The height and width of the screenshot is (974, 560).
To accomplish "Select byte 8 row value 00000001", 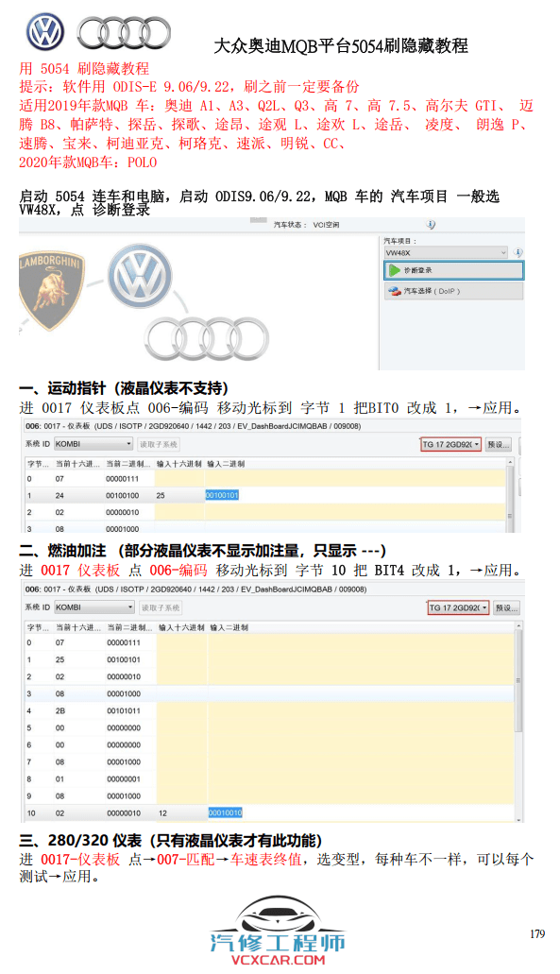I will [x=124, y=779].
